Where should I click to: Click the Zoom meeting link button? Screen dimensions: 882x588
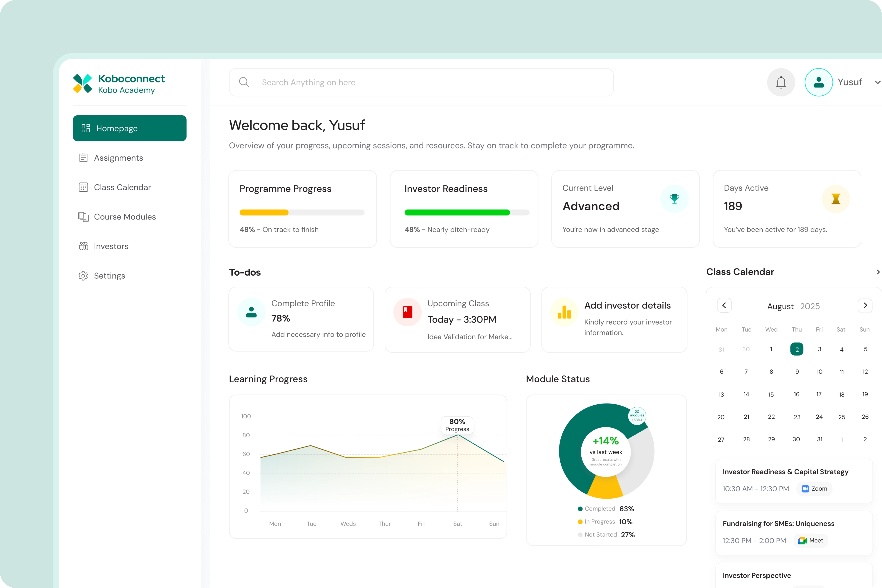click(x=814, y=489)
